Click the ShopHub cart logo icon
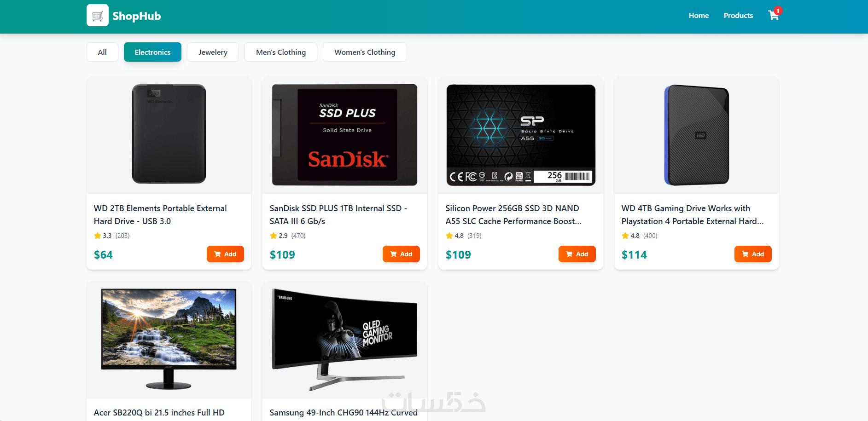 [98, 15]
